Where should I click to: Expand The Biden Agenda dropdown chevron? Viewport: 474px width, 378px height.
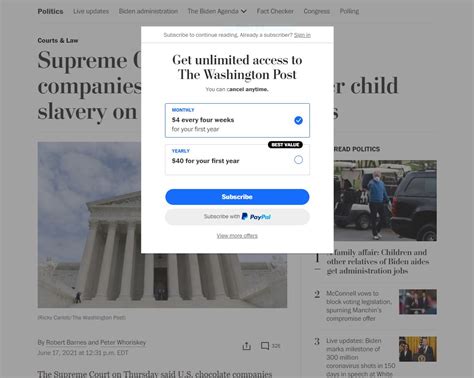click(x=244, y=11)
